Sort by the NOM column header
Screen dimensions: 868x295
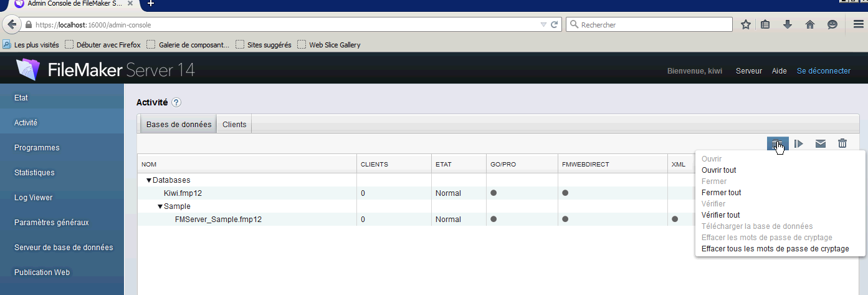[247, 164]
